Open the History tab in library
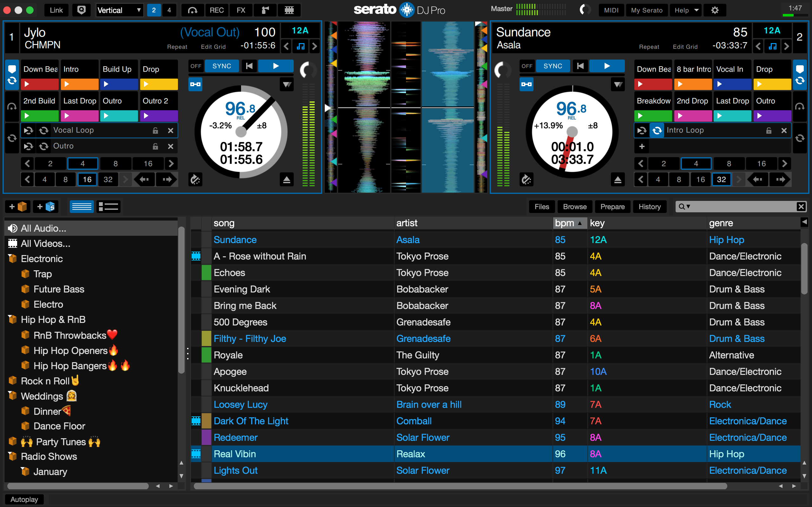The height and width of the screenshot is (507, 812). click(x=650, y=206)
